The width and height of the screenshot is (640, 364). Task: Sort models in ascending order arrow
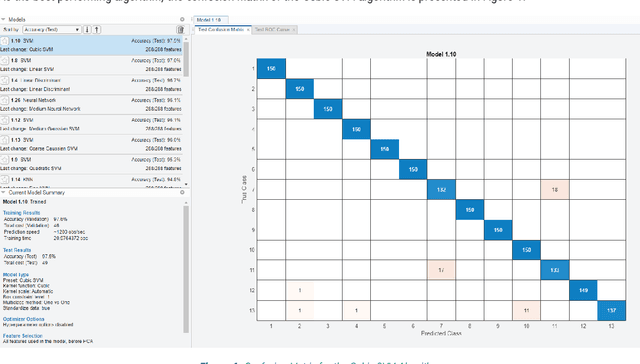tap(97, 29)
